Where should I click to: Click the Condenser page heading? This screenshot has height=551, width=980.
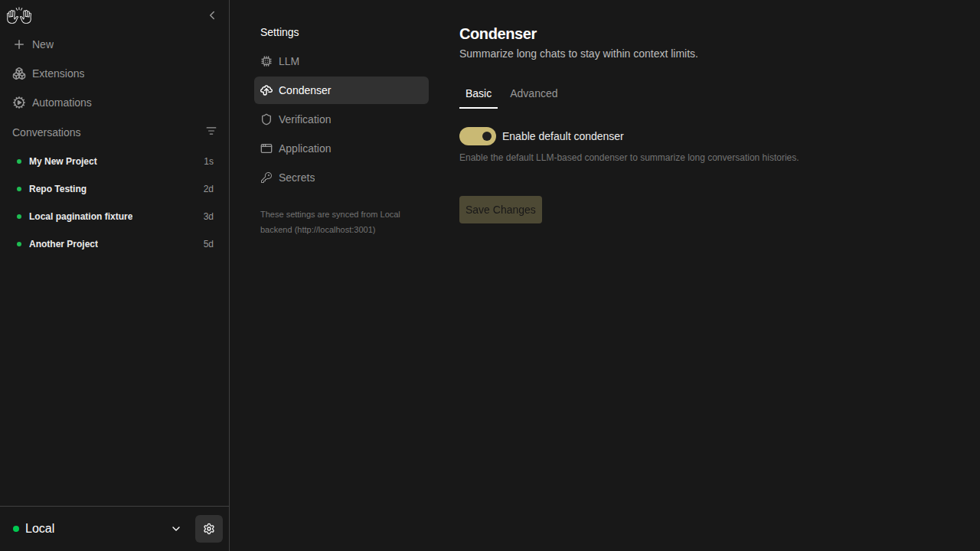(x=498, y=34)
